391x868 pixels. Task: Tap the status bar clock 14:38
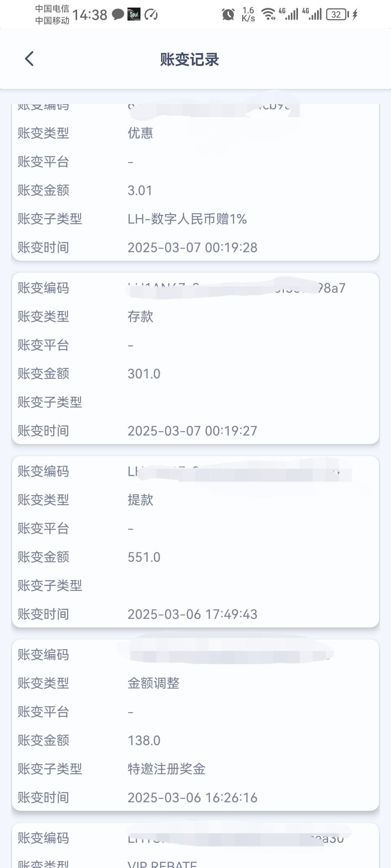point(90,15)
